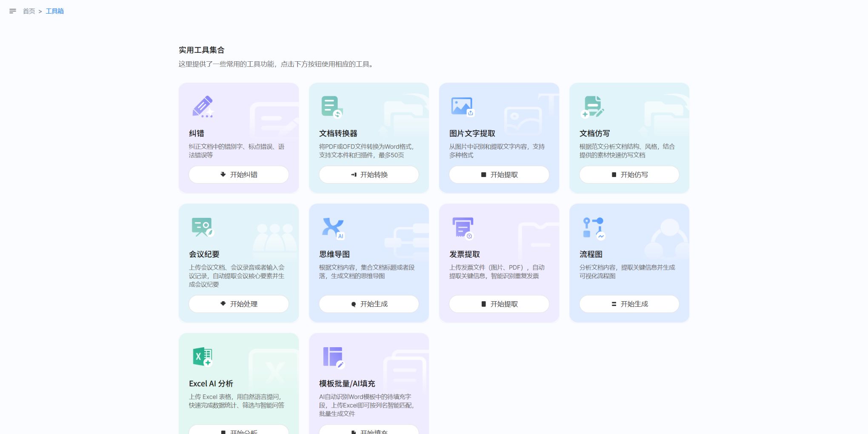Select the 会议纪要 card title
The width and height of the screenshot is (868, 434).
point(204,254)
